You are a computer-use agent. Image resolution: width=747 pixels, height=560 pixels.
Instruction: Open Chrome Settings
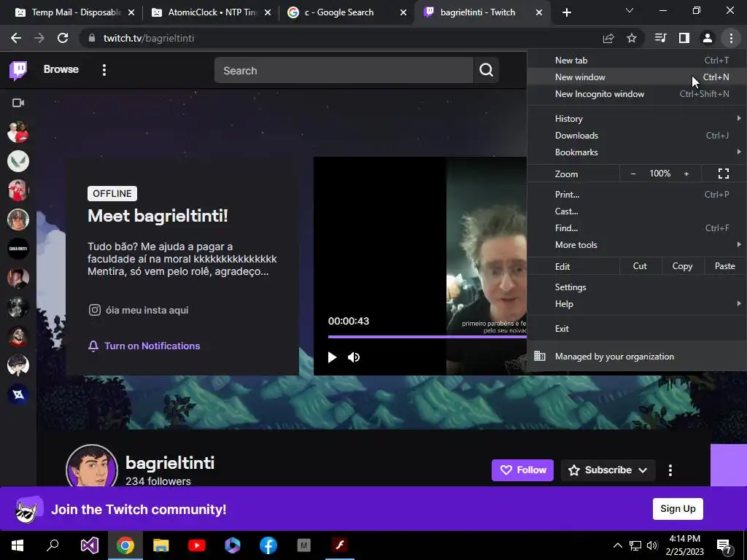pyautogui.click(x=637, y=287)
